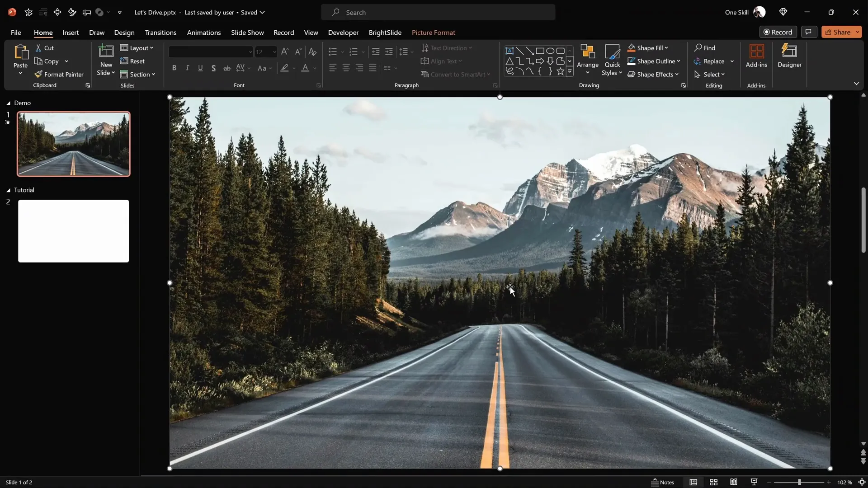Increase list indent level
This screenshot has width=868, height=488.
(389, 52)
